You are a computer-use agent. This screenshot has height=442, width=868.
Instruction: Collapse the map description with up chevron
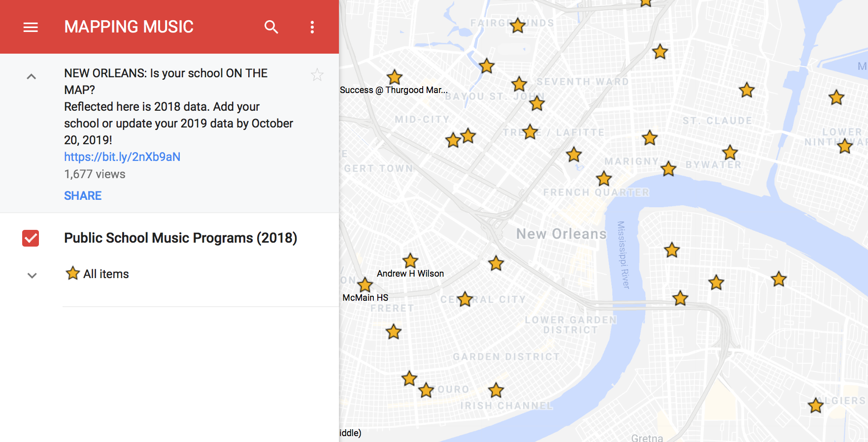click(32, 77)
